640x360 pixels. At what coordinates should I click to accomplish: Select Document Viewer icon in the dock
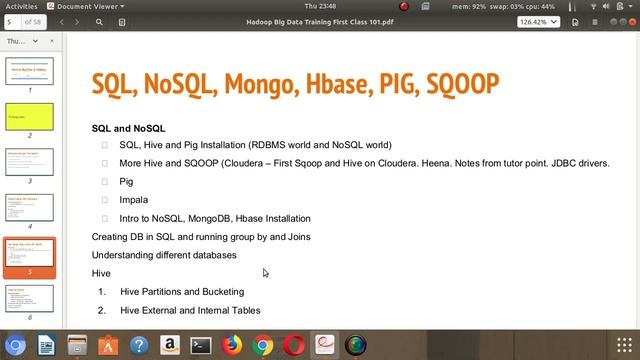coord(325,345)
